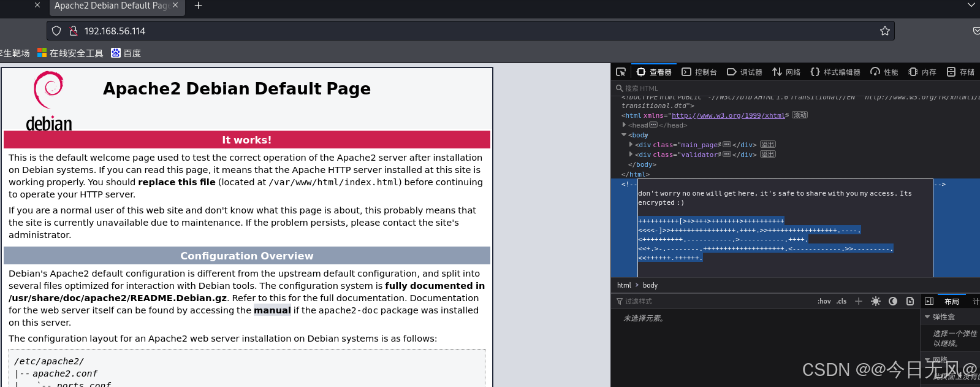Open the Storage (存储) tab
980x387 pixels.
(960, 72)
